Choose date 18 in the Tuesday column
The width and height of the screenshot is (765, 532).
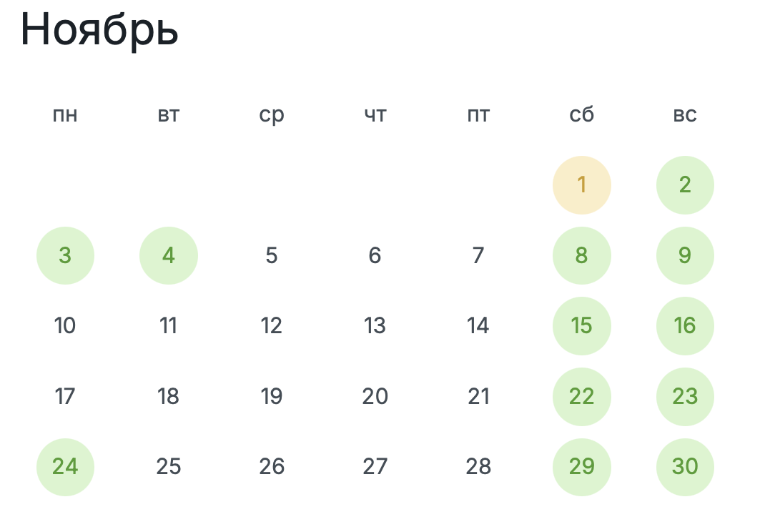[x=169, y=396]
